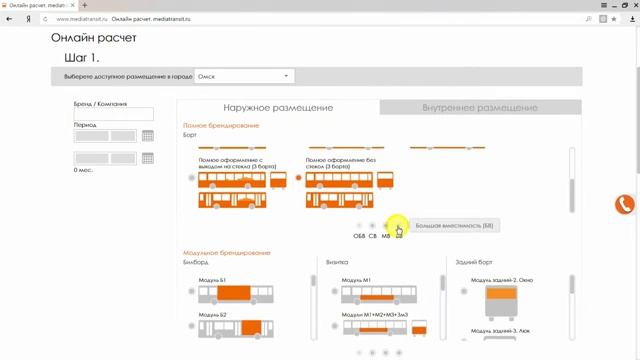Open calendar icon for period end
This screenshot has height=360, width=640.
click(148, 158)
